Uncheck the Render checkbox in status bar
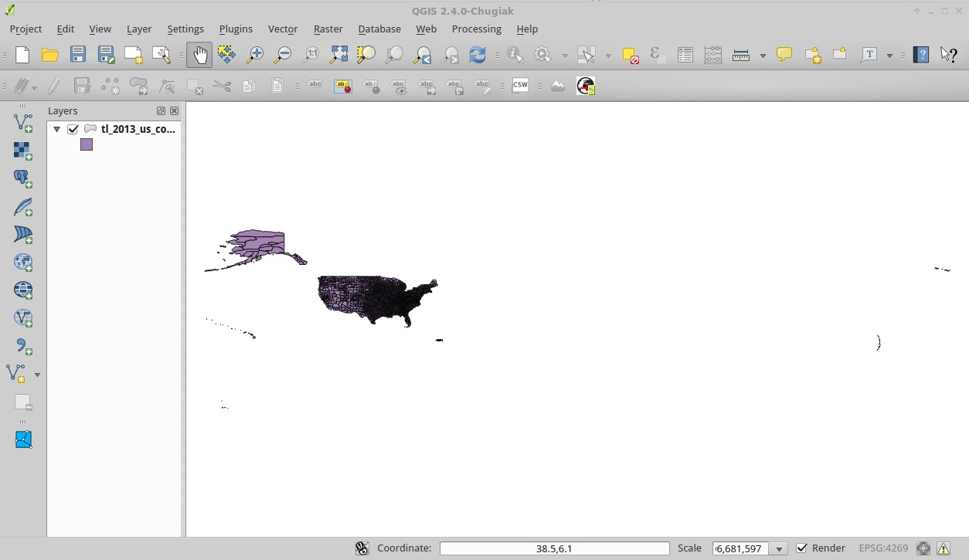Image resolution: width=969 pixels, height=560 pixels. click(802, 548)
